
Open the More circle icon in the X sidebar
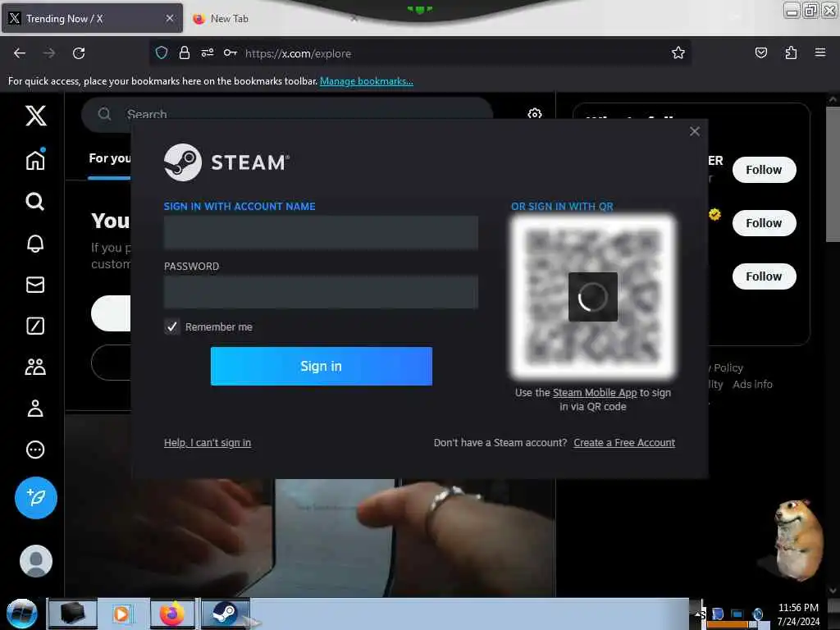point(35,450)
